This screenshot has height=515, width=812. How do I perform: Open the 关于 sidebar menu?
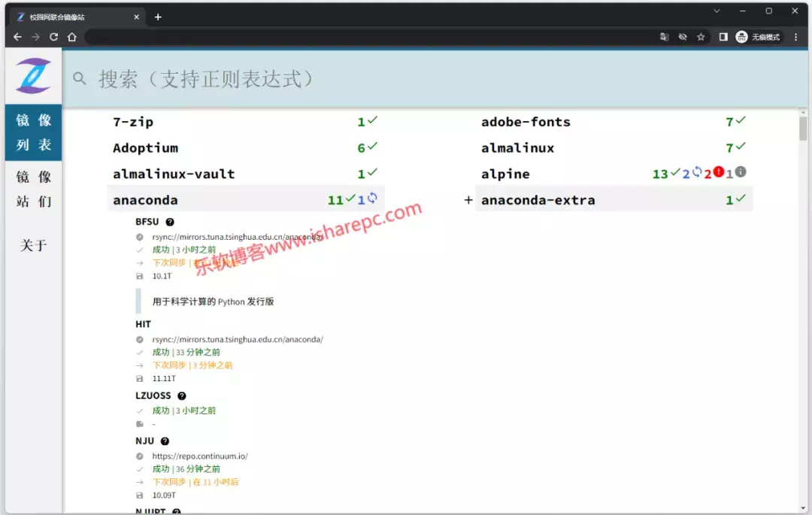point(33,245)
